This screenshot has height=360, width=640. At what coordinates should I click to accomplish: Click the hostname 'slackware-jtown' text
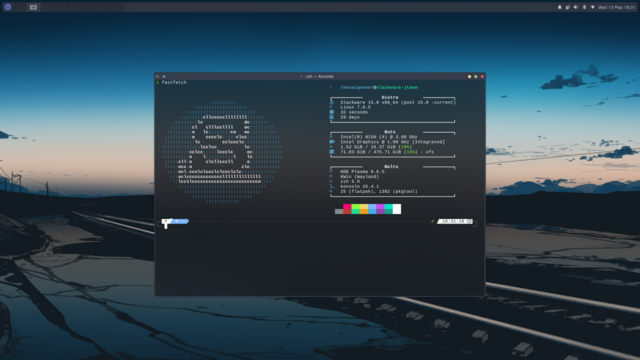(x=397, y=87)
